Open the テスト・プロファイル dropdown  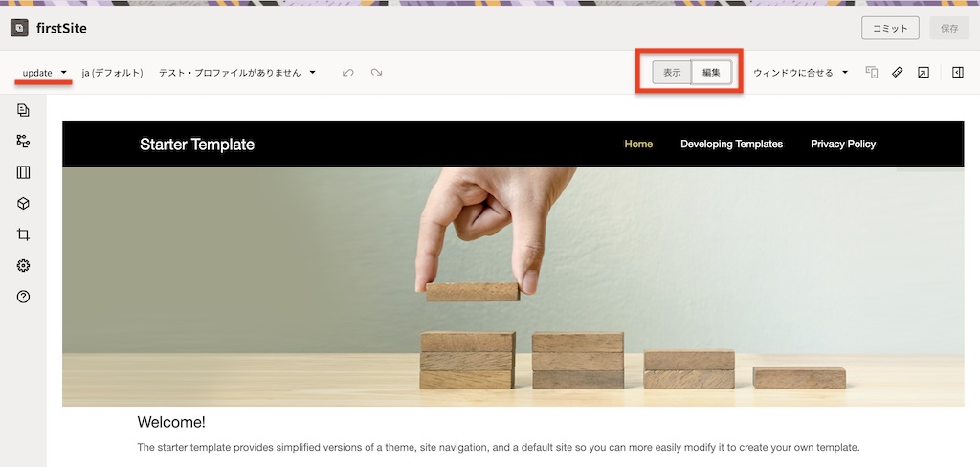pos(236,73)
